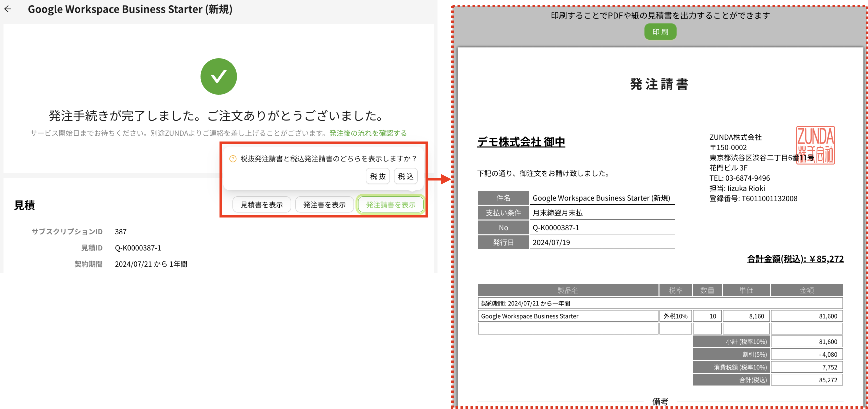
Task: Open the 発注後の流れを確認する link
Action: 368,133
